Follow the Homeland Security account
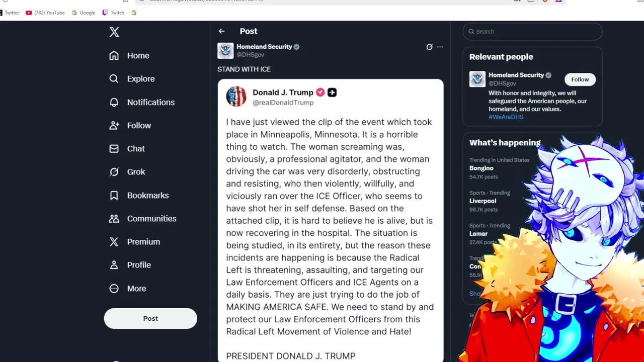This screenshot has height=362, width=644. coord(580,79)
